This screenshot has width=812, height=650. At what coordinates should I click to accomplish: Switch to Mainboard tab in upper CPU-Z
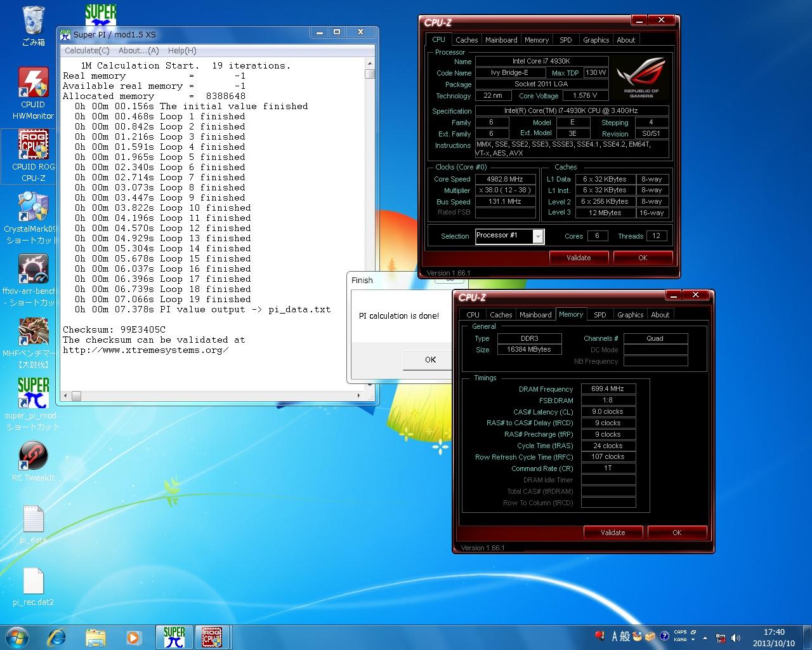(501, 40)
